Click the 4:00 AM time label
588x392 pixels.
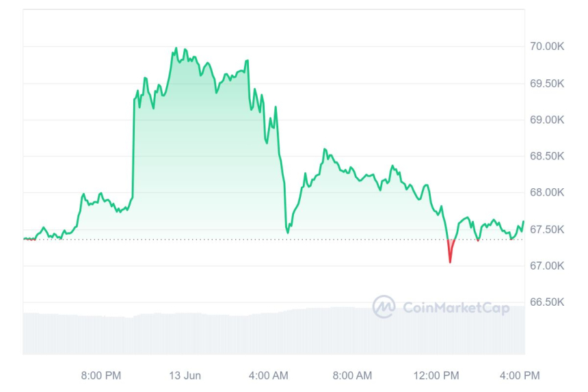[x=269, y=376]
